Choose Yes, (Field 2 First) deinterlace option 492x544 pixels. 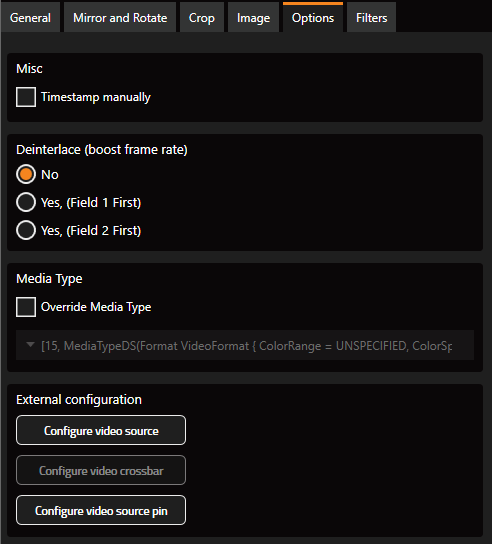(x=26, y=230)
